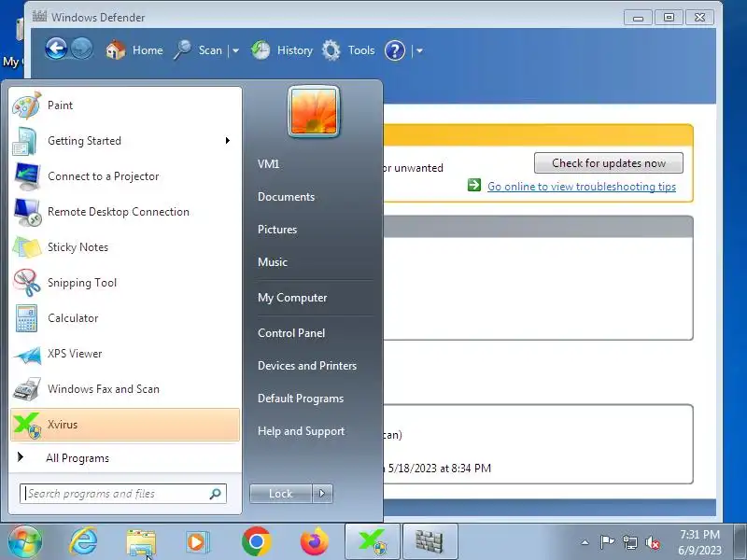Expand All Programs list
747x560 pixels.
(x=125, y=458)
